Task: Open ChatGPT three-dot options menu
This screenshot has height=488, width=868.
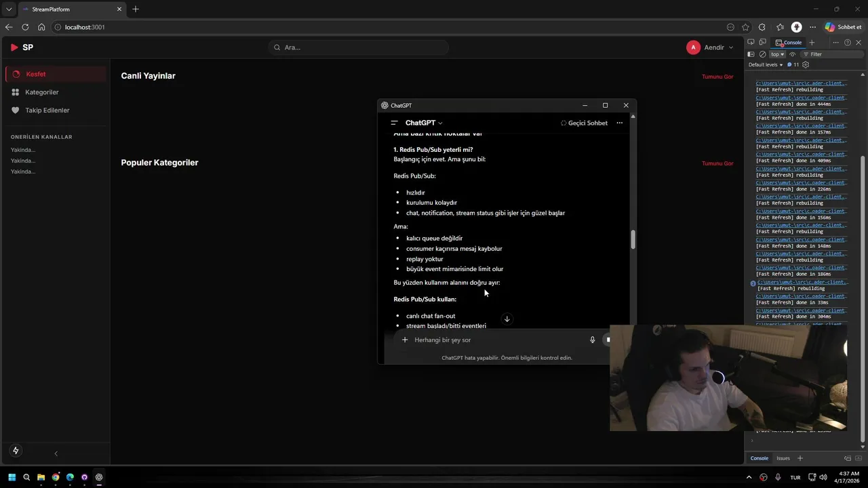Action: 619,123
